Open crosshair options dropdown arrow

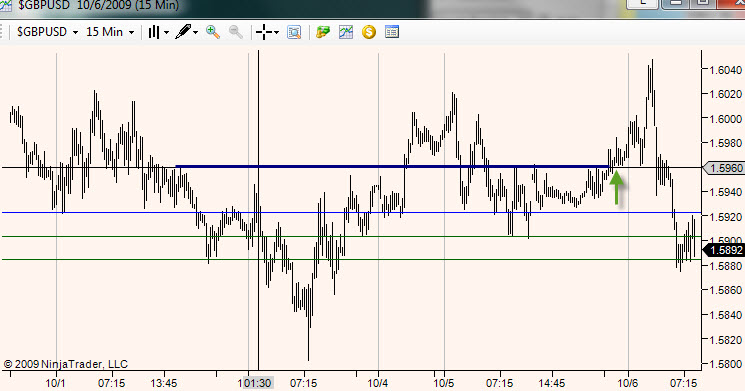coord(277,33)
